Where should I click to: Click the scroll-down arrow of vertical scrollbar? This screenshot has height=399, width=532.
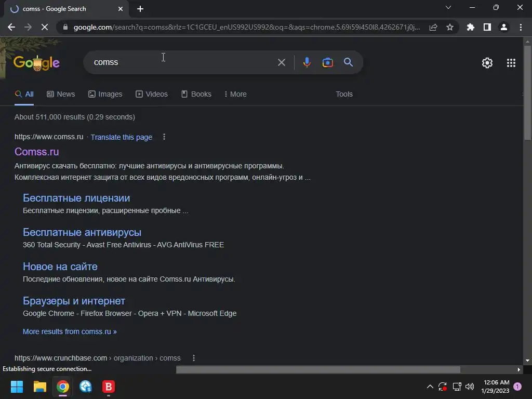click(x=527, y=361)
